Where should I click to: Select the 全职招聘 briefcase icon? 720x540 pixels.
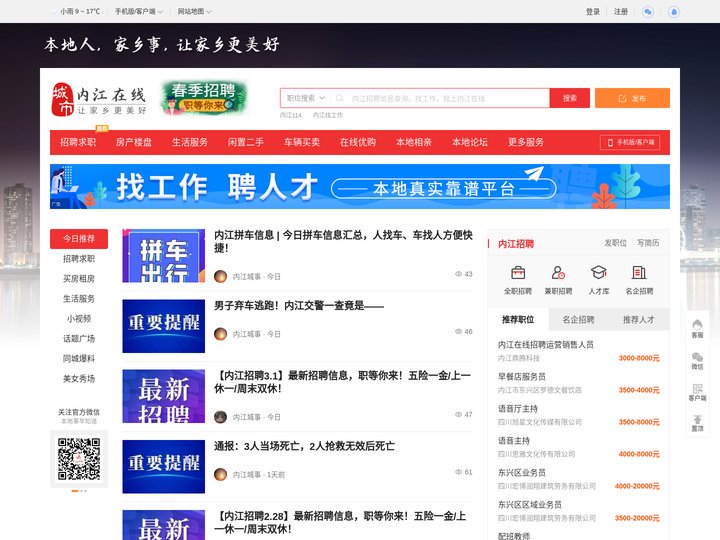pyautogui.click(x=518, y=273)
